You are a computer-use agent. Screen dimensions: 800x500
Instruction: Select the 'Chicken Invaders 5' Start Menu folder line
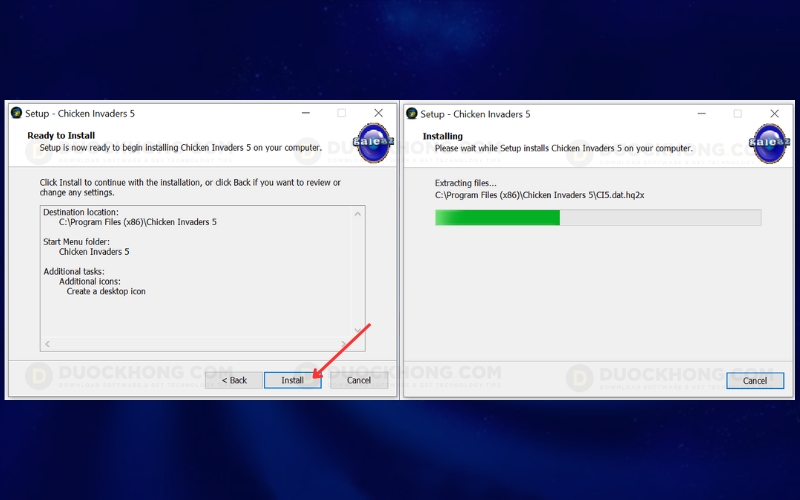(94, 252)
